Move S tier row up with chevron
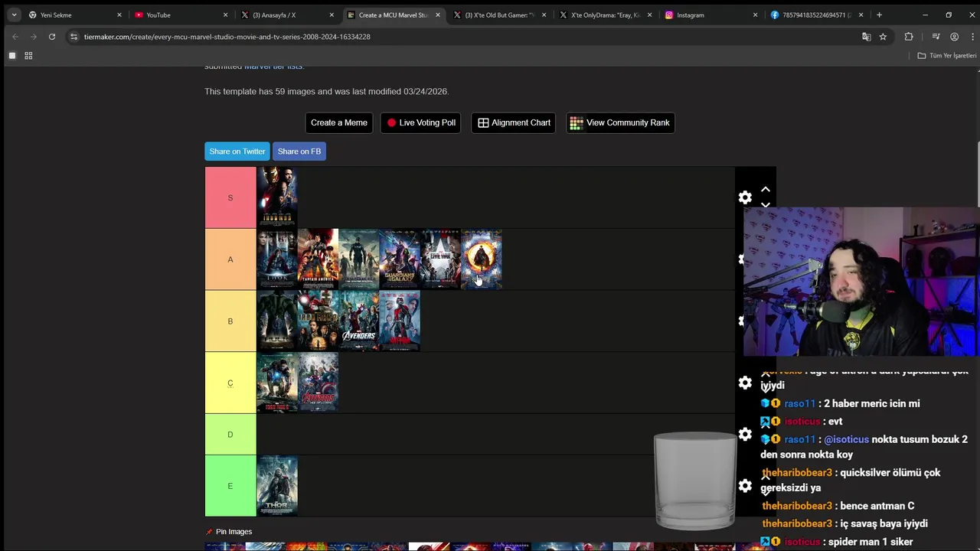 765,189
